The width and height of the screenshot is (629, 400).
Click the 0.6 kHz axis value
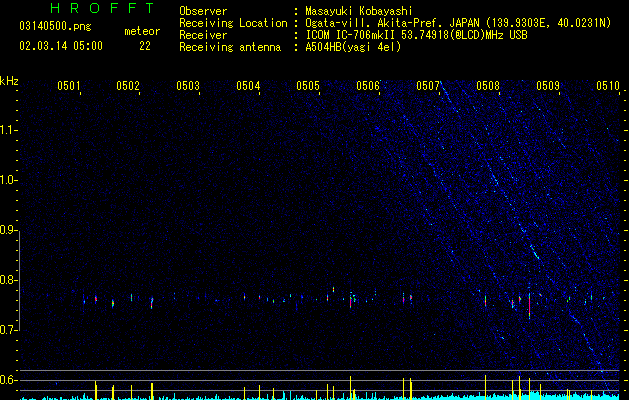(8, 380)
